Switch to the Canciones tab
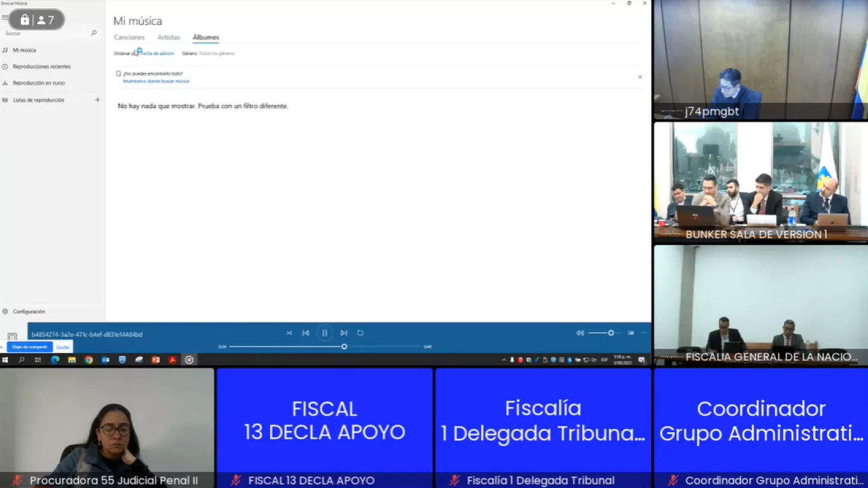Viewport: 868px width, 488px height. 129,37
